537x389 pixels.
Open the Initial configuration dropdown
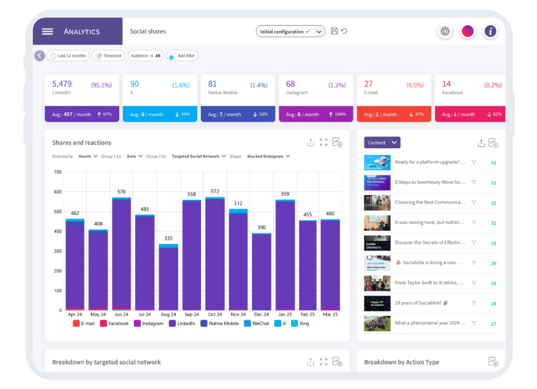click(290, 32)
